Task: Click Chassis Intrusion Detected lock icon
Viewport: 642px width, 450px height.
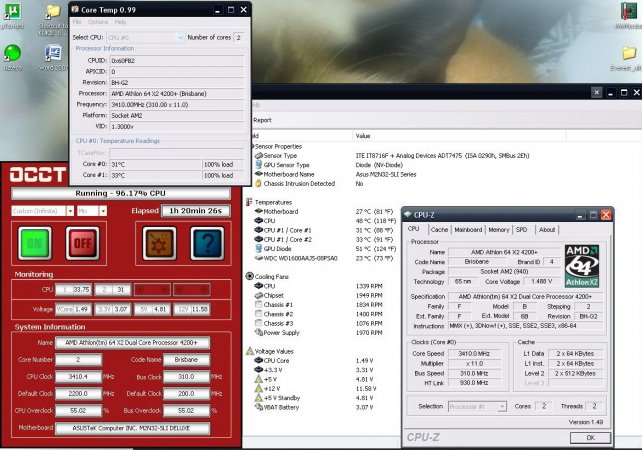Action: [x=258, y=183]
